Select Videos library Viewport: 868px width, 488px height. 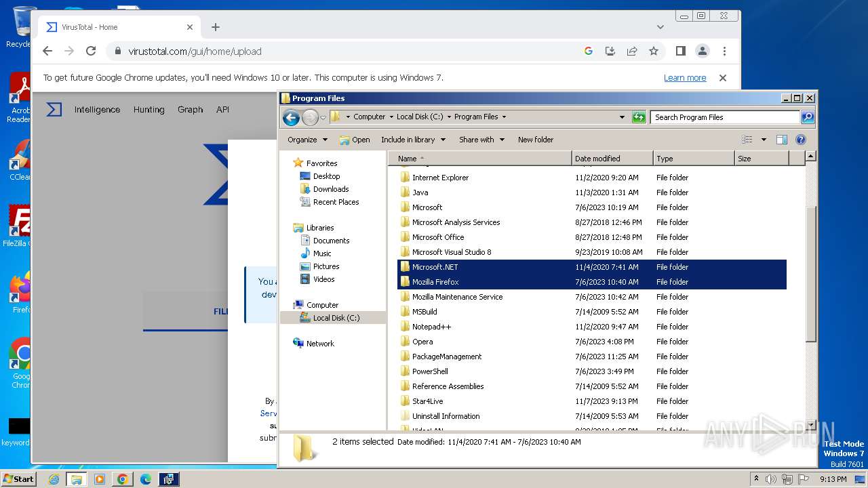pos(323,279)
